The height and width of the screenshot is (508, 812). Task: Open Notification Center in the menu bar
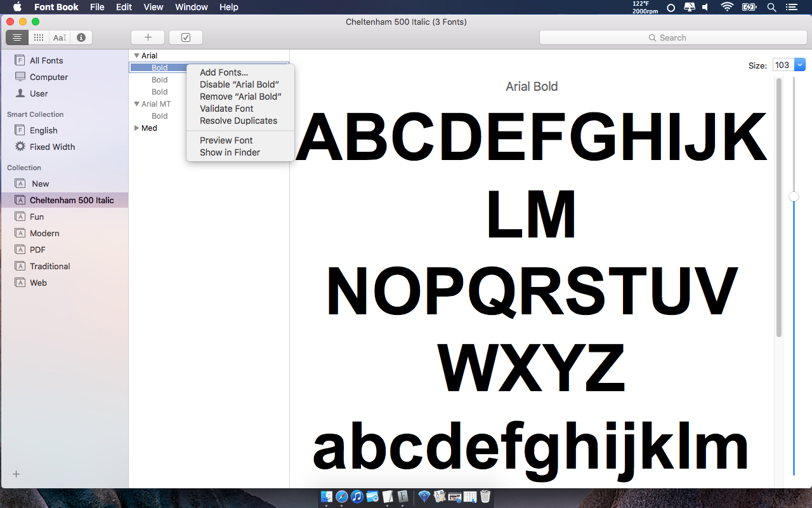point(791,7)
